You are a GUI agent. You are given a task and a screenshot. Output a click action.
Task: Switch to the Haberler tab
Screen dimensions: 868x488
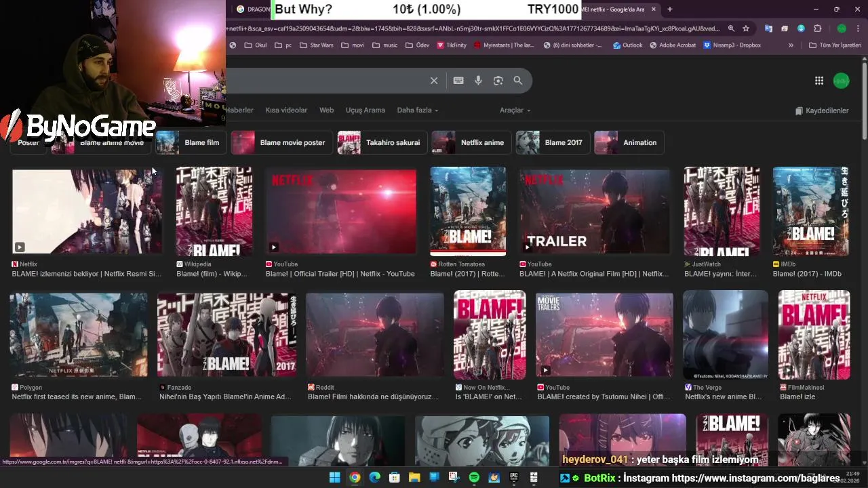pyautogui.click(x=240, y=110)
